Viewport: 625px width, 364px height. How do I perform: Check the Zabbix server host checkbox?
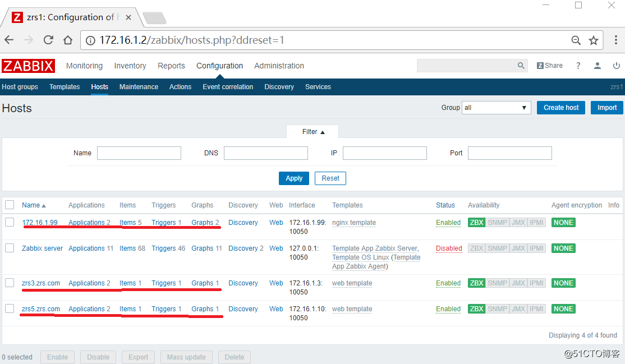(10, 248)
